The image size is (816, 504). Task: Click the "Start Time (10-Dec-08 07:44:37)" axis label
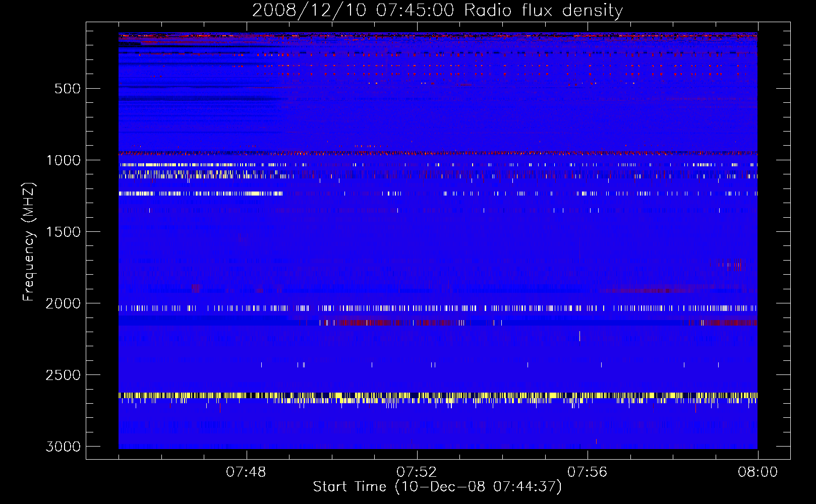(437, 487)
